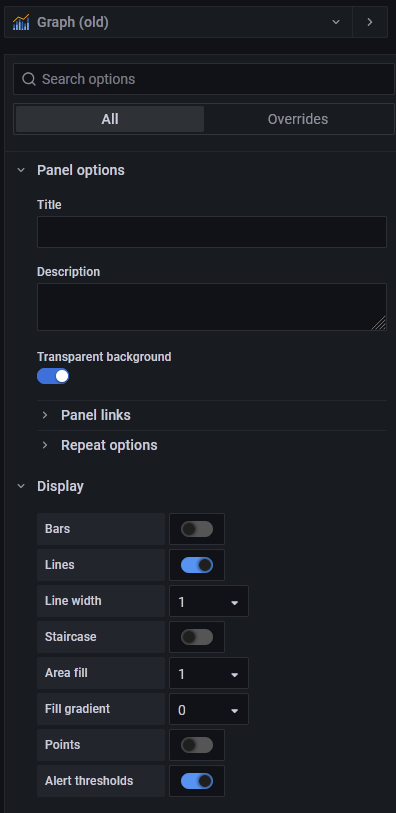
Task: Switch to the Overrides tab
Action: pos(298,119)
